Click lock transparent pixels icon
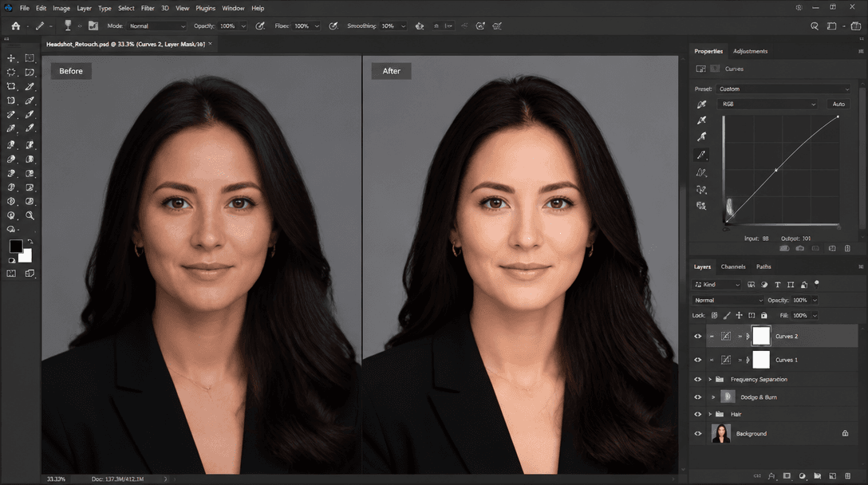 pyautogui.click(x=714, y=316)
